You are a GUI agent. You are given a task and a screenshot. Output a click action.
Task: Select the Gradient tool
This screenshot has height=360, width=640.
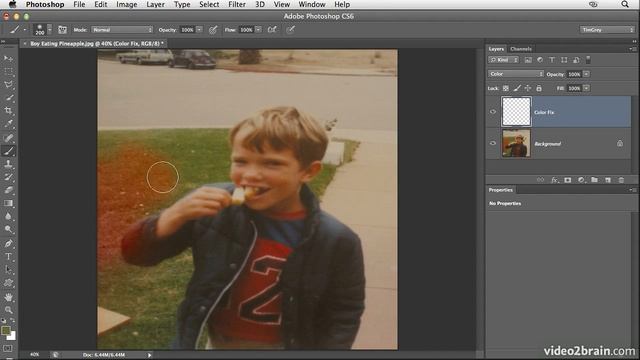[x=8, y=203]
